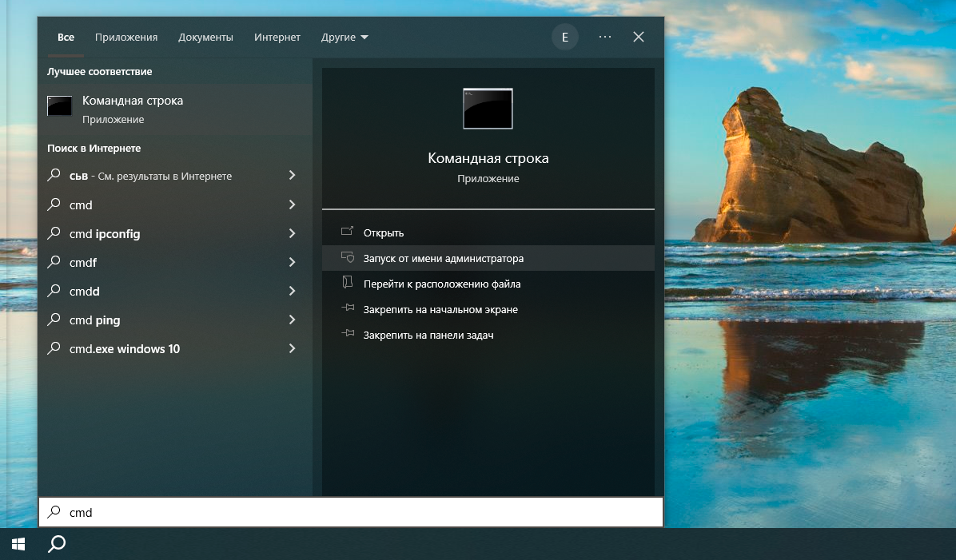The width and height of the screenshot is (956, 560).
Task: Select Закрепить на начальном экране
Action: 440,309
